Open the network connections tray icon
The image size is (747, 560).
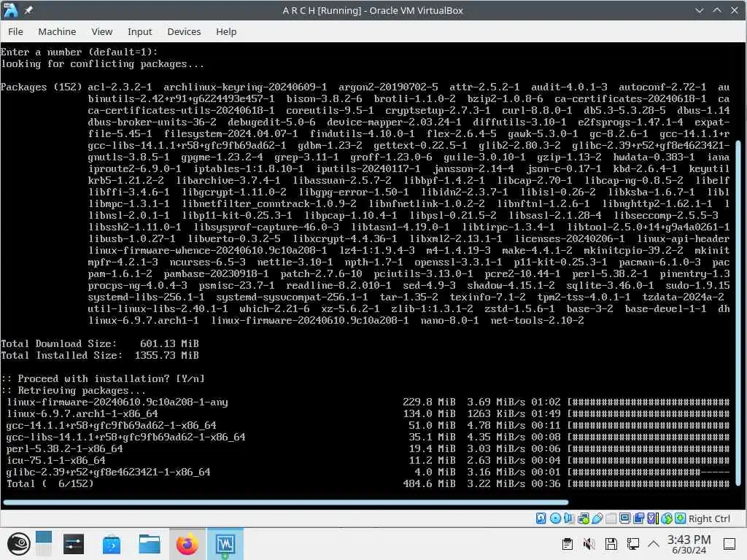coord(633,544)
